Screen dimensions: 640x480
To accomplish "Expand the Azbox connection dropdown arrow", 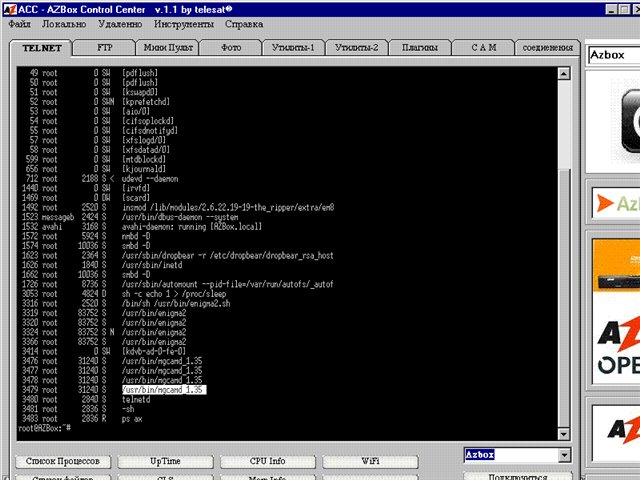I will (564, 455).
